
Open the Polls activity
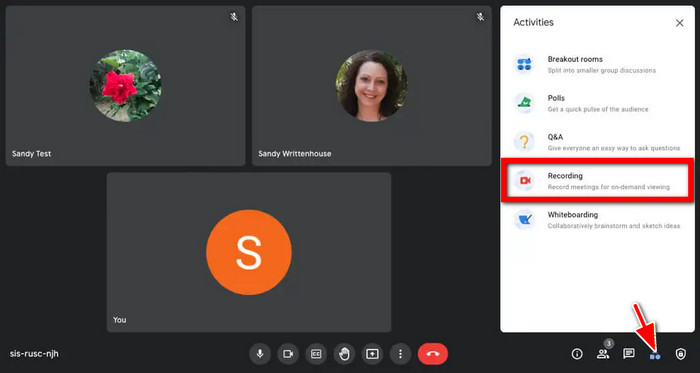click(597, 103)
